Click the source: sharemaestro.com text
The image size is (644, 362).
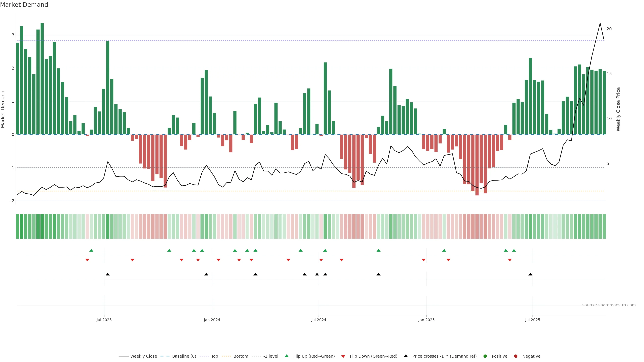coord(609,305)
